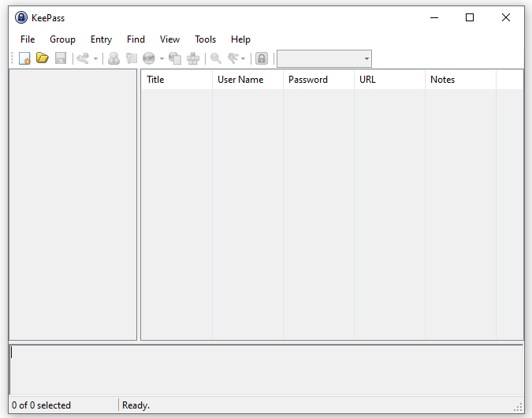Expand the Add Entry dropdown arrow
The image size is (532, 418).
(95, 58)
